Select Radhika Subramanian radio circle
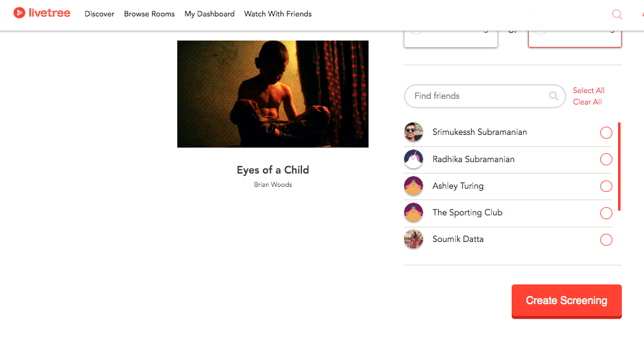This screenshot has width=644, height=356. click(606, 160)
